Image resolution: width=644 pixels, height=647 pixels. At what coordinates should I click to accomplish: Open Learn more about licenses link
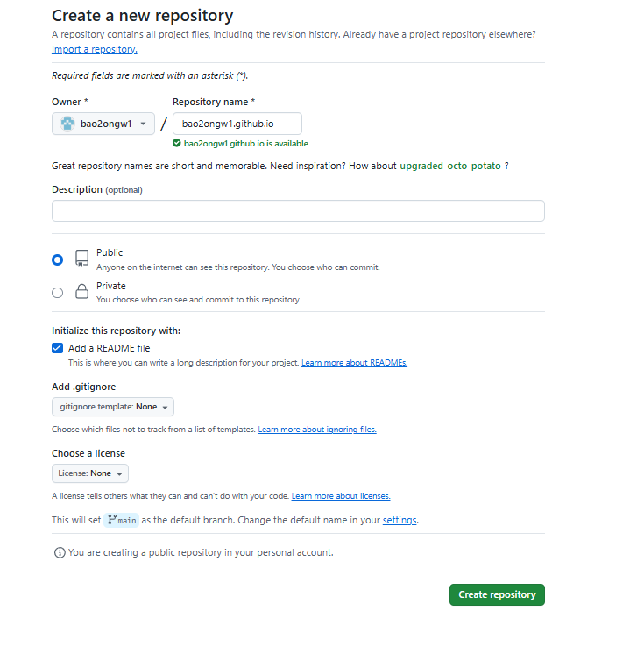pyautogui.click(x=341, y=496)
